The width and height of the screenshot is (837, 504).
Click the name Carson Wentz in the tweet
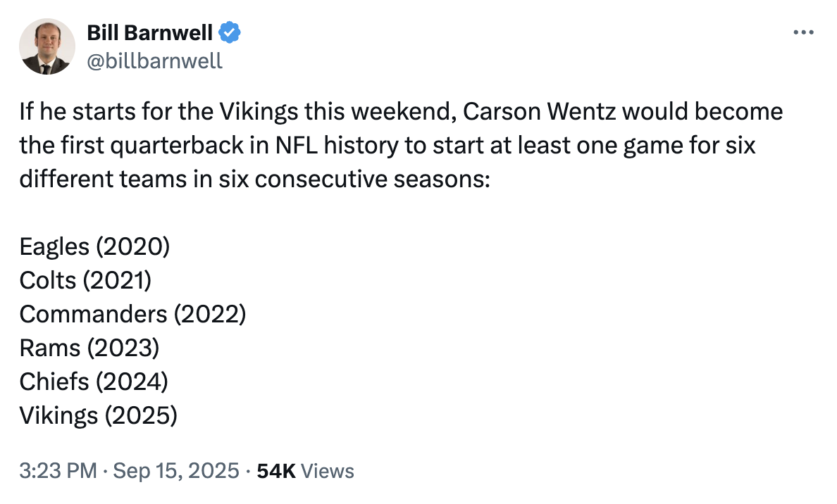pos(539,111)
